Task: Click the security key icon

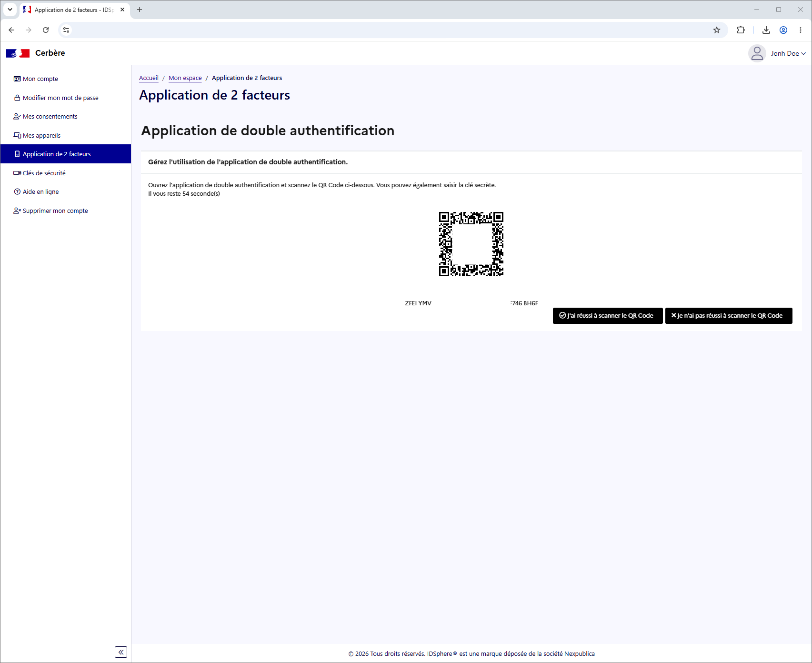Action: tap(17, 173)
